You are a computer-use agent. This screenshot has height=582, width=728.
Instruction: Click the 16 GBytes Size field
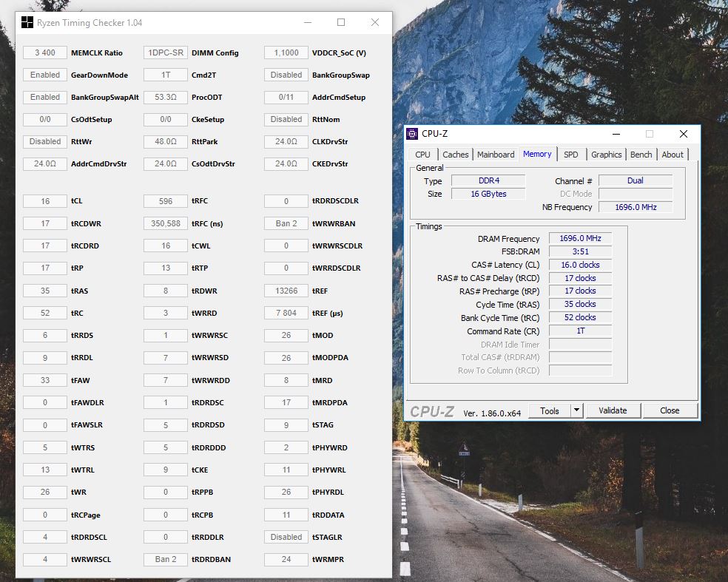pos(488,194)
